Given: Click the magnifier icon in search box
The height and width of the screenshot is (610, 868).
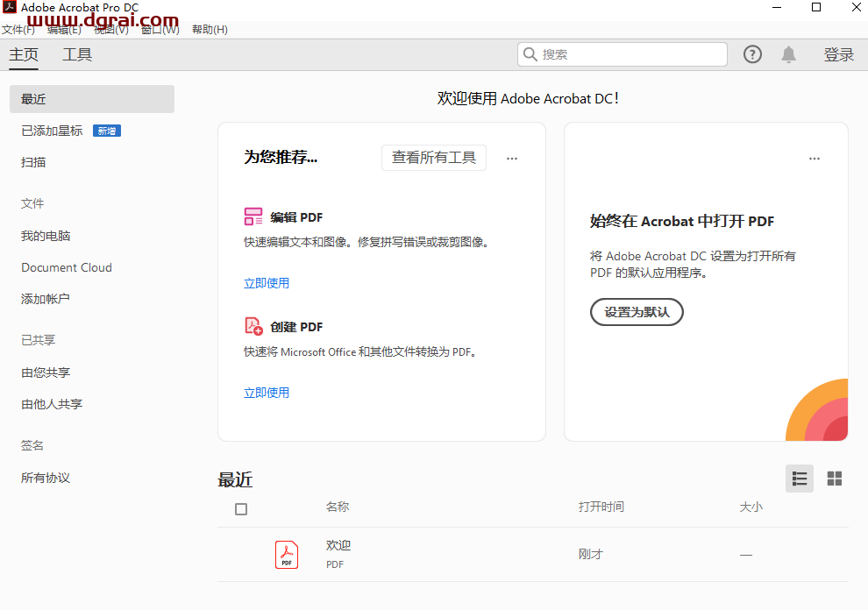Looking at the screenshot, I should pos(530,53).
